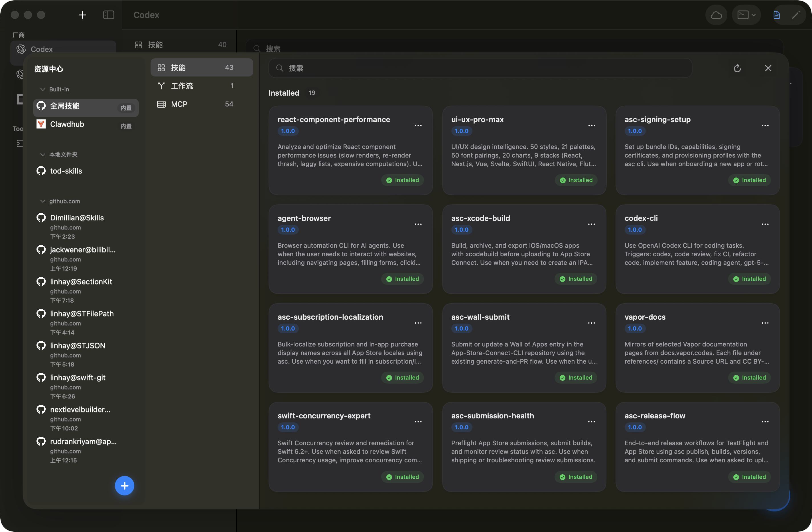Open the ui-ux-pro-max more options menu
This screenshot has width=812, height=532.
coord(592,126)
